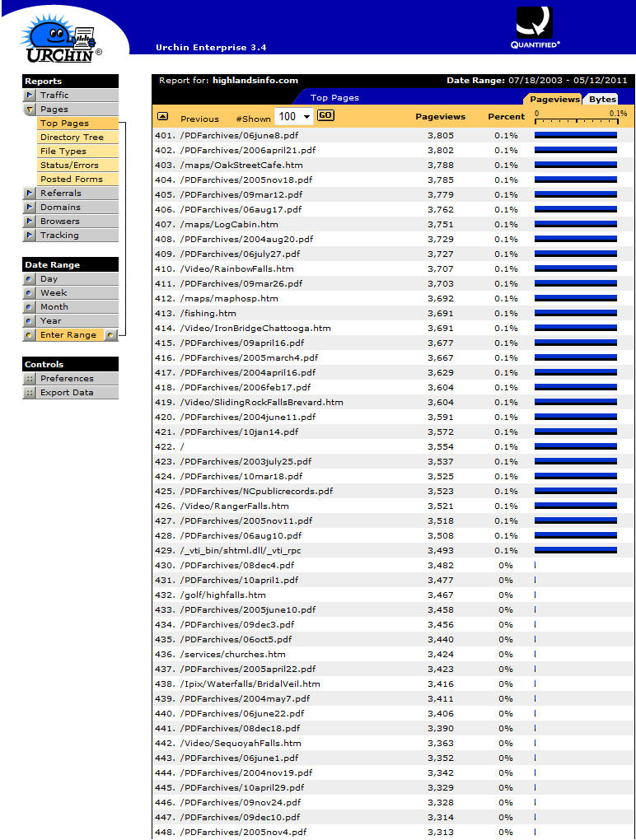Click the grid icon beside Export Data
This screenshot has height=840, width=636.
[30, 393]
